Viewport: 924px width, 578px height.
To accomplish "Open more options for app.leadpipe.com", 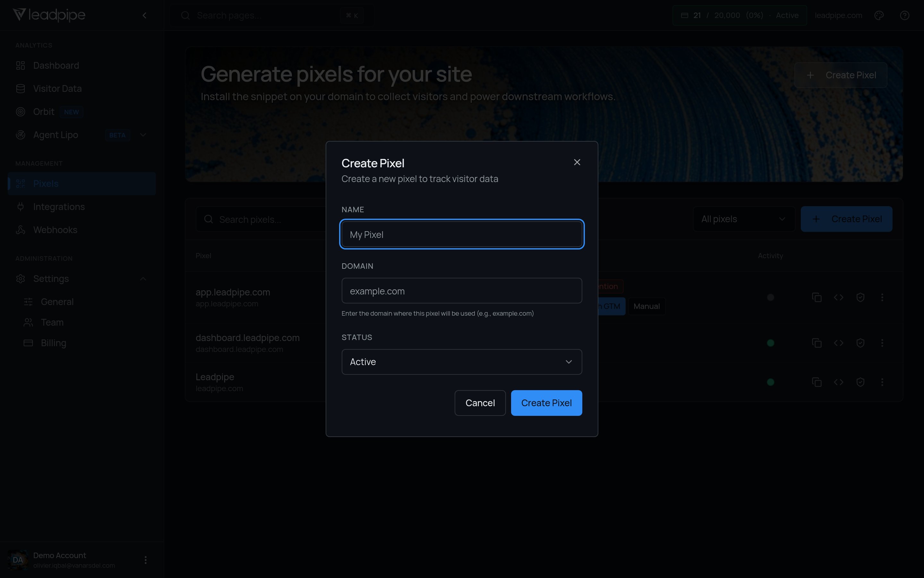I will click(882, 297).
